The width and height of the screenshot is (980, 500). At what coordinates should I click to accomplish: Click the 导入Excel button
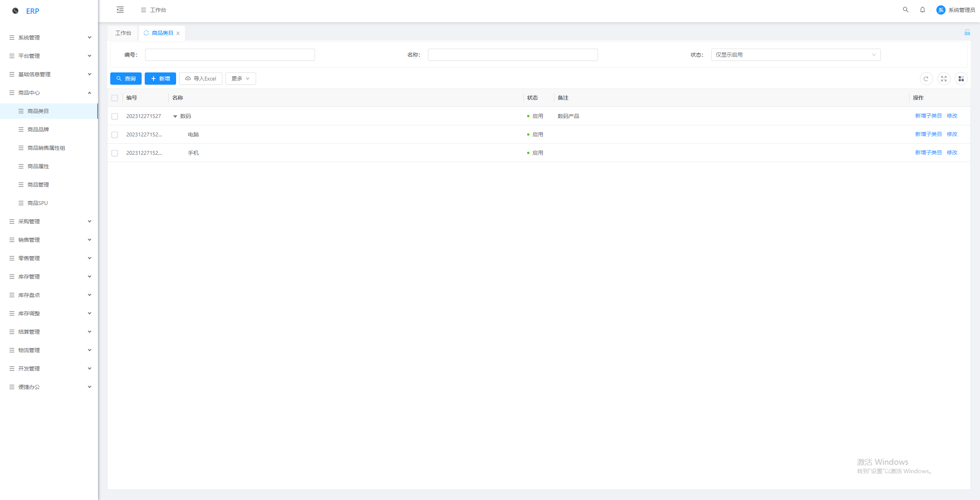201,79
